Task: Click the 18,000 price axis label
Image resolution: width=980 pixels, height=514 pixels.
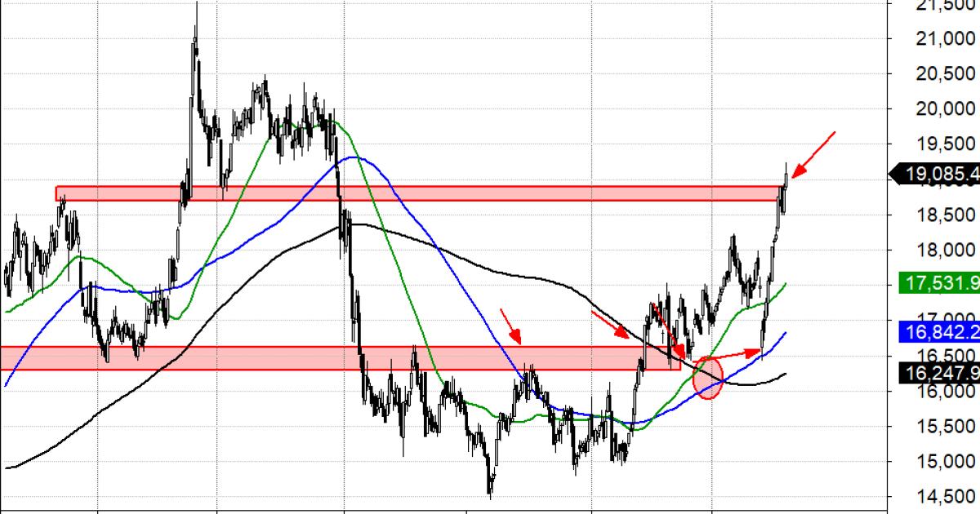Action: 945,250
